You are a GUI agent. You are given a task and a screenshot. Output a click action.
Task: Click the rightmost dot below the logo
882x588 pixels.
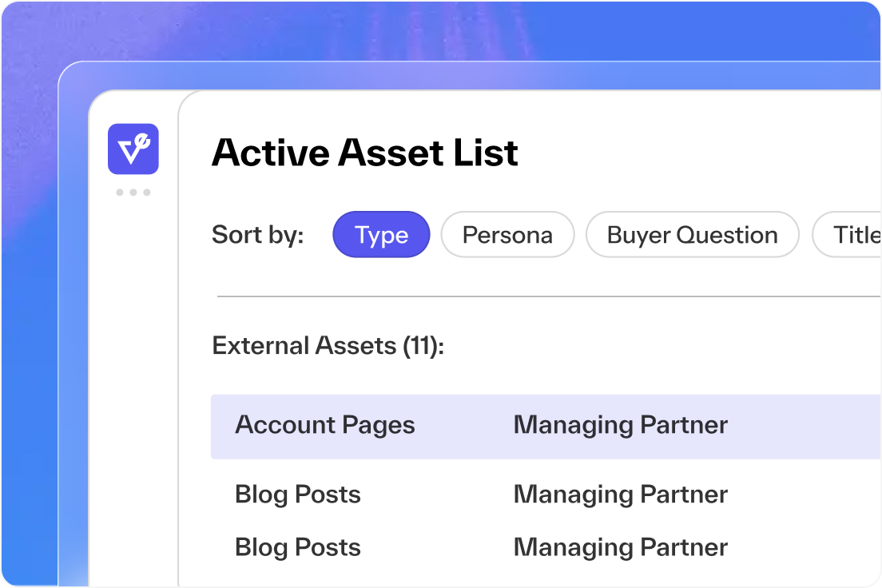[147, 193]
